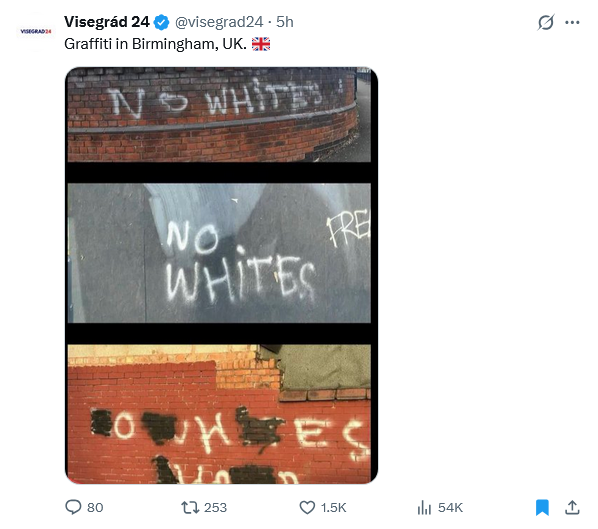Open the reply comment icon
This screenshot has height=529, width=598.
coord(73,507)
